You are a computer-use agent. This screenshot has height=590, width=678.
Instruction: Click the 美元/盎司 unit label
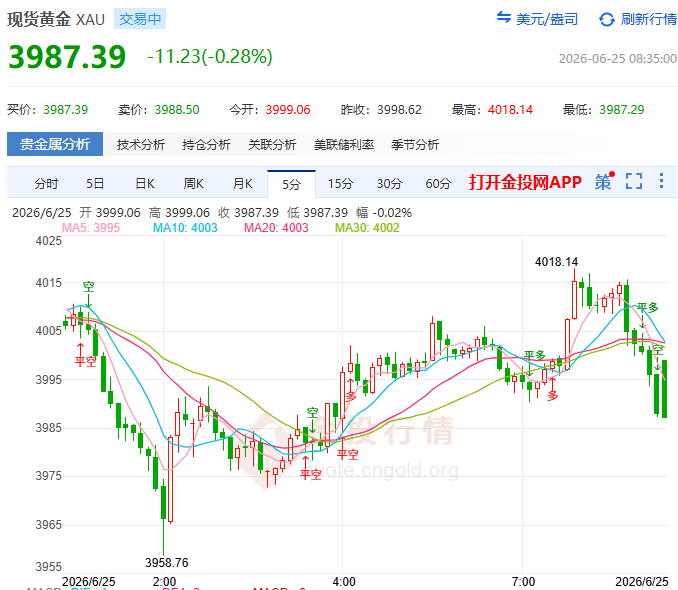(547, 19)
